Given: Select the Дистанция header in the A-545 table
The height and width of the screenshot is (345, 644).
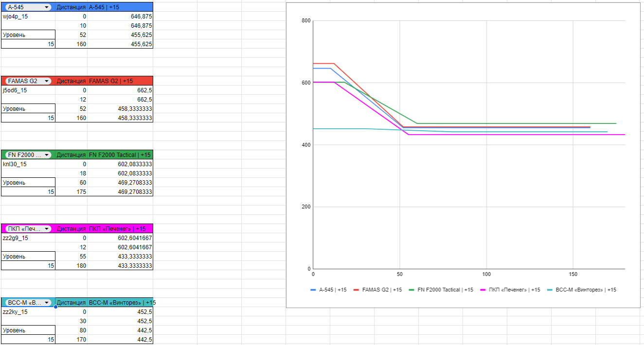Looking at the screenshot, I should pos(72,7).
